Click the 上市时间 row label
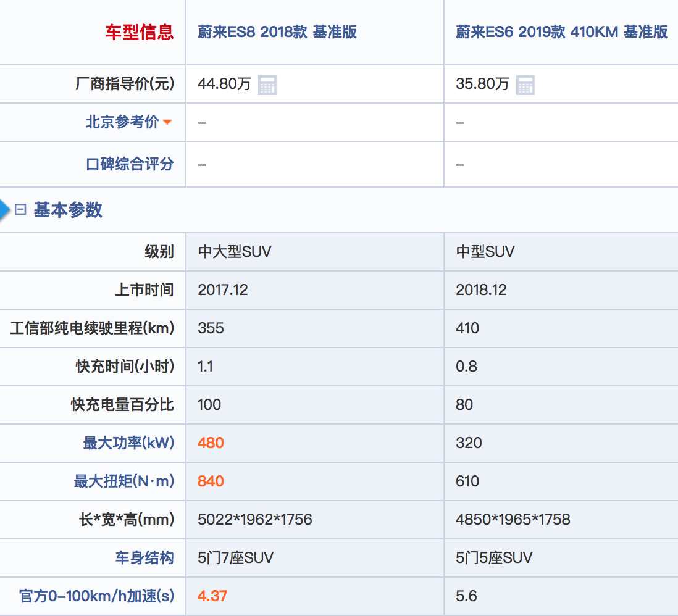Viewport: 678px width, 616px height. [x=144, y=289]
